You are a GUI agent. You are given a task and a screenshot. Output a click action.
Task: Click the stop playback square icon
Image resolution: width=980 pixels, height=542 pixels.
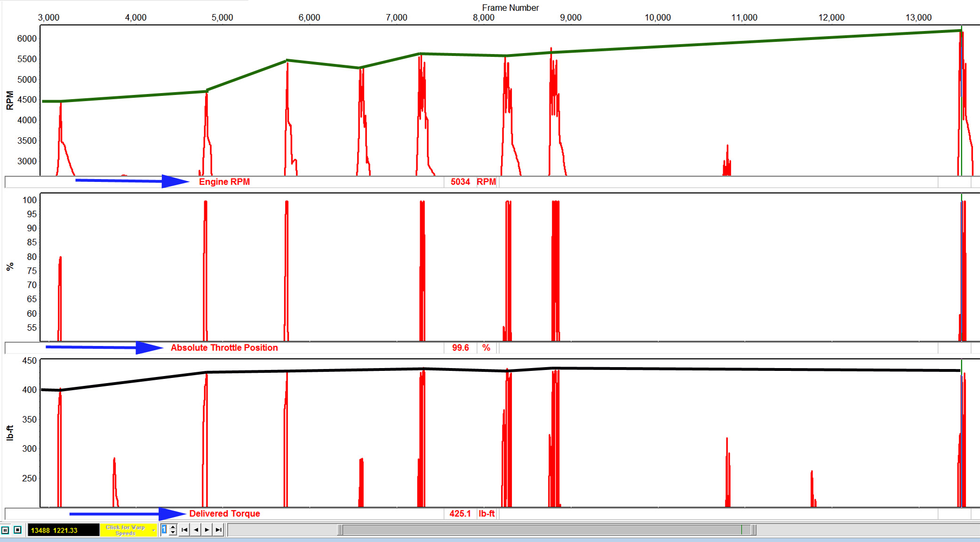pos(17,530)
